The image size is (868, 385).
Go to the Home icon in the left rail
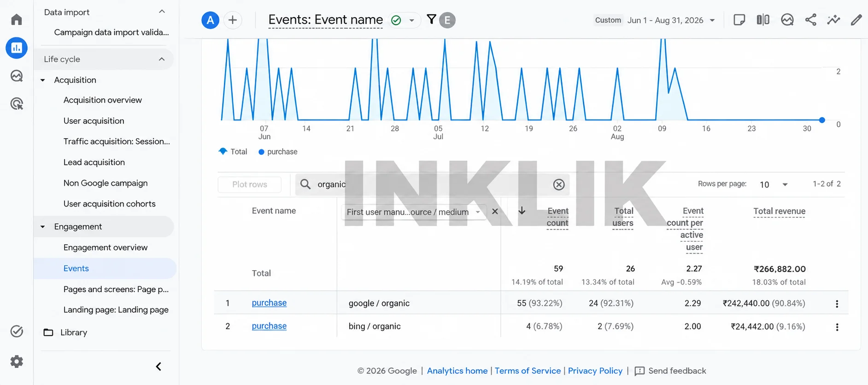(x=17, y=19)
